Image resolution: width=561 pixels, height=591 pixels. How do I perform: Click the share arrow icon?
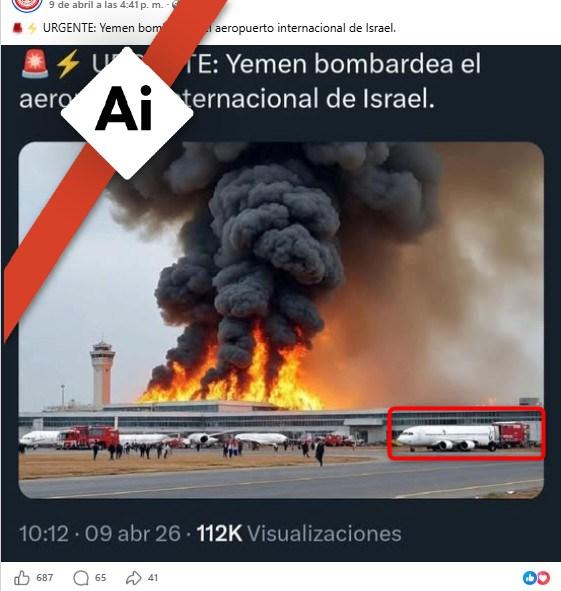[x=133, y=577]
